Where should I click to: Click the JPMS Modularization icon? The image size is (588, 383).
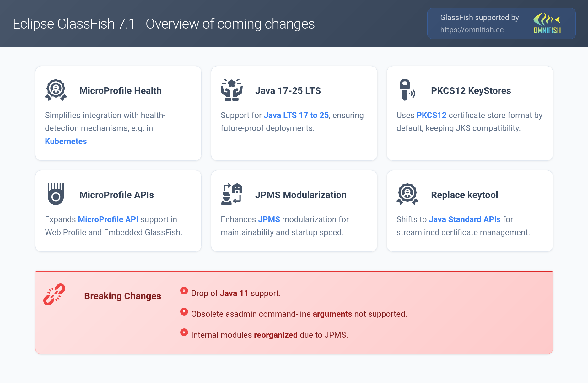[x=232, y=194]
